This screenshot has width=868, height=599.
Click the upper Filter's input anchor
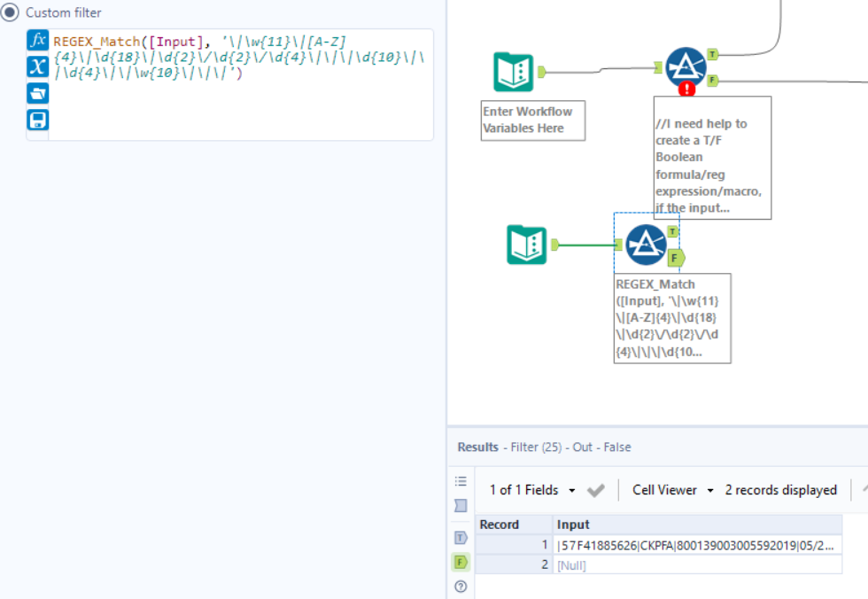[x=658, y=67]
